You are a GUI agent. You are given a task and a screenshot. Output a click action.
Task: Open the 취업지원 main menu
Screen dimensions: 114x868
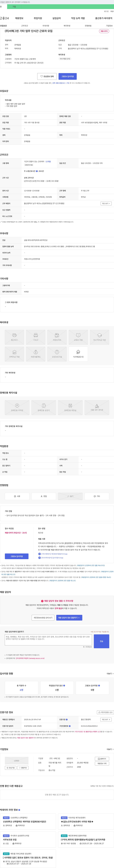38,18
